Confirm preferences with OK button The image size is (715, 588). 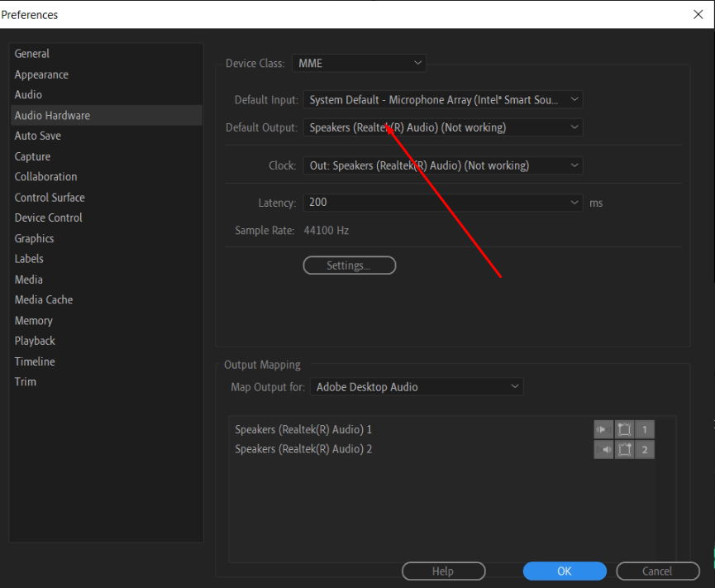(565, 571)
